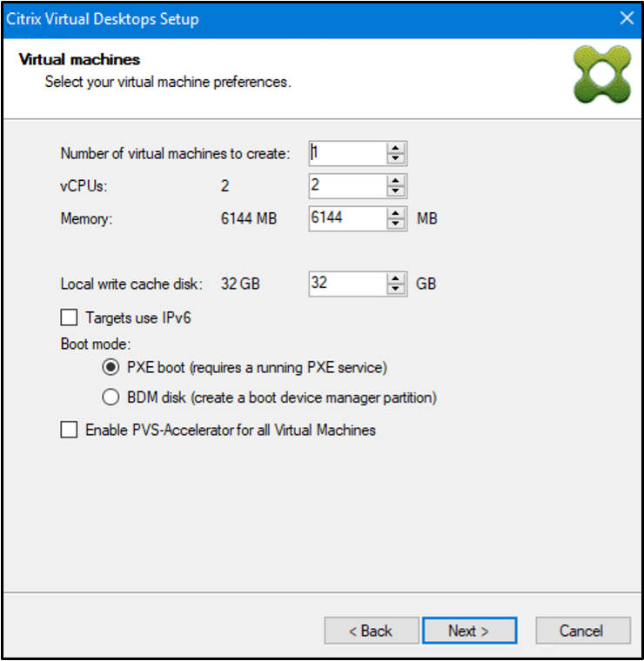Close the Citrix Virtual Desktops Setup window
This screenshot has width=644, height=661.
point(627,18)
